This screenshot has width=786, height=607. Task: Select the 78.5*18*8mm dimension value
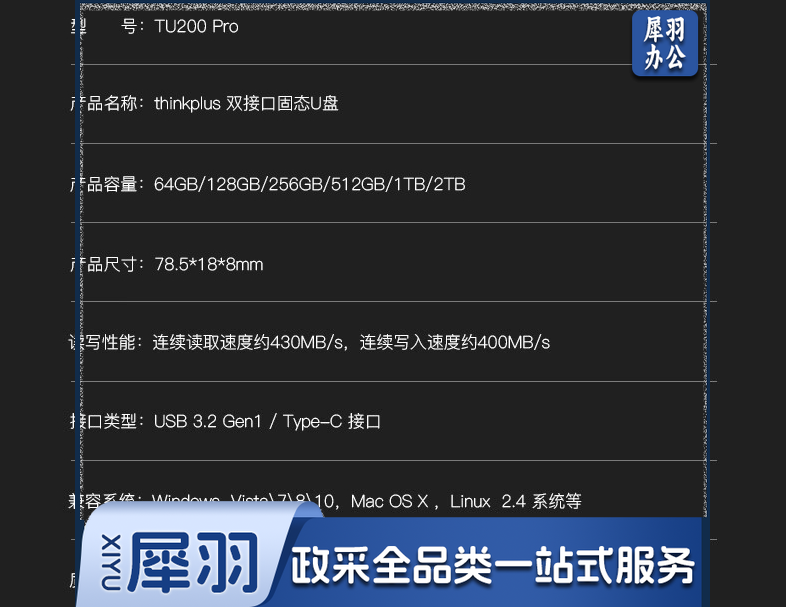(x=209, y=264)
